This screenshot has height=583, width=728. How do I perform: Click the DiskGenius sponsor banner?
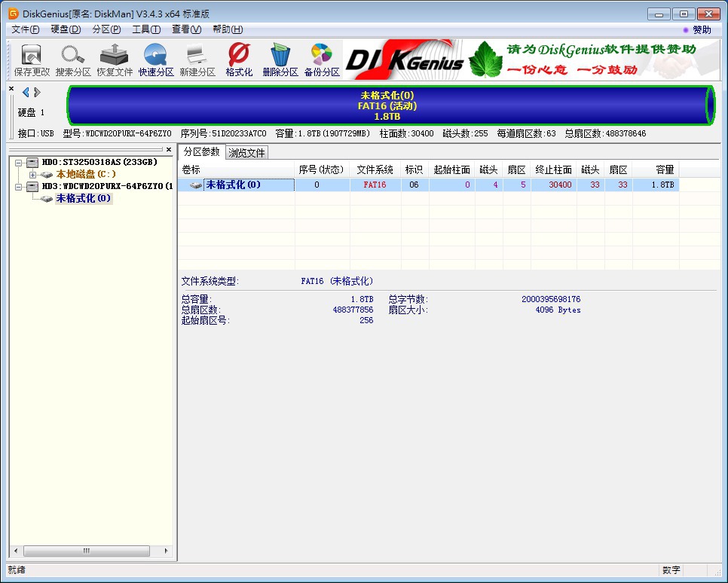pyautogui.click(x=531, y=60)
